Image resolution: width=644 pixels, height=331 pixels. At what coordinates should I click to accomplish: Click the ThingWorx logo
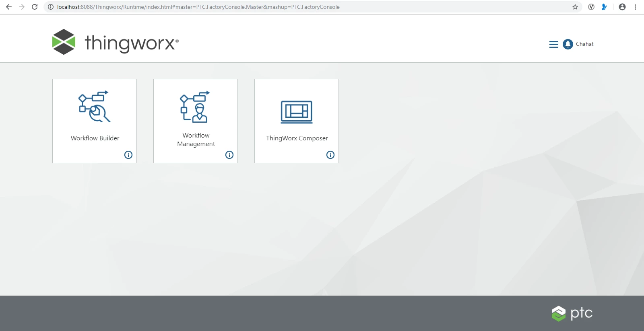115,42
